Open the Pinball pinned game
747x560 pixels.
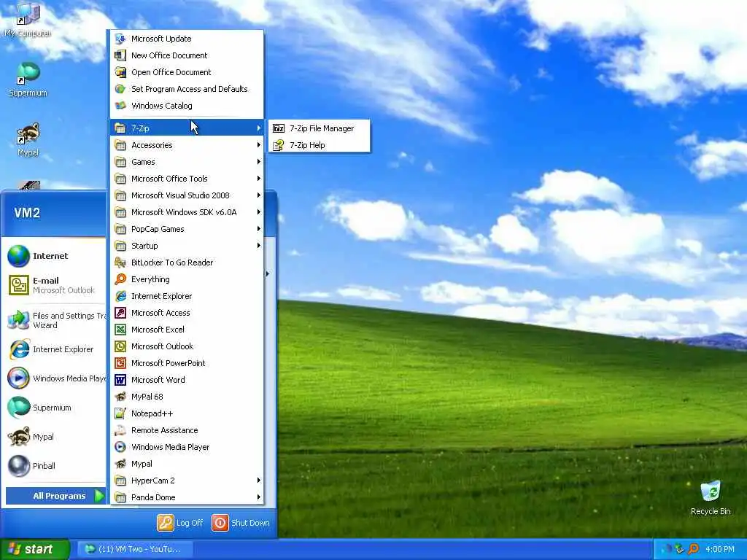[55, 466]
